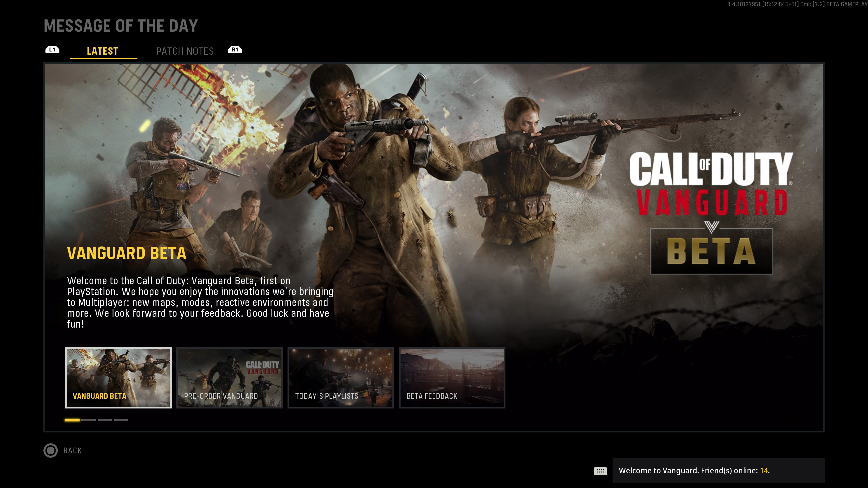Open the Pre-Order Vanguard thumbnail

[229, 377]
